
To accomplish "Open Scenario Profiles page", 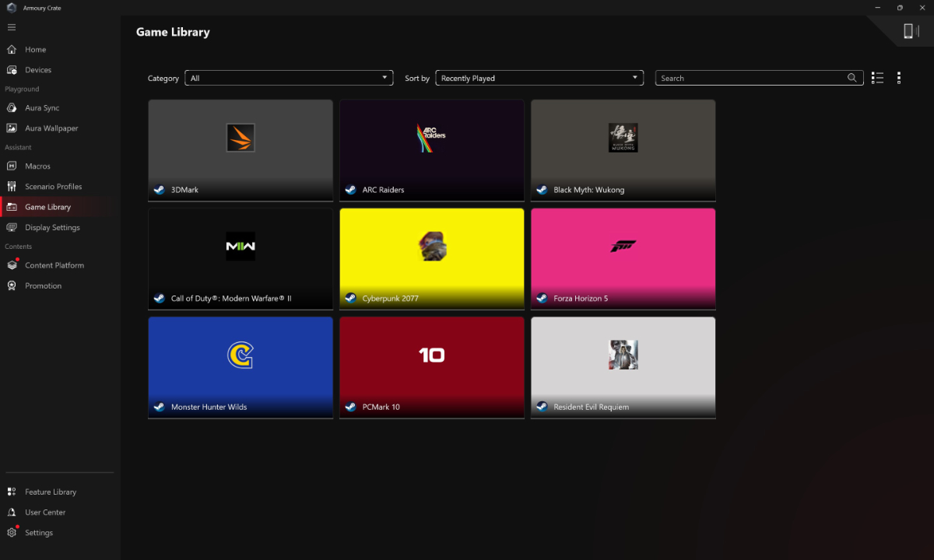I will pyautogui.click(x=53, y=187).
